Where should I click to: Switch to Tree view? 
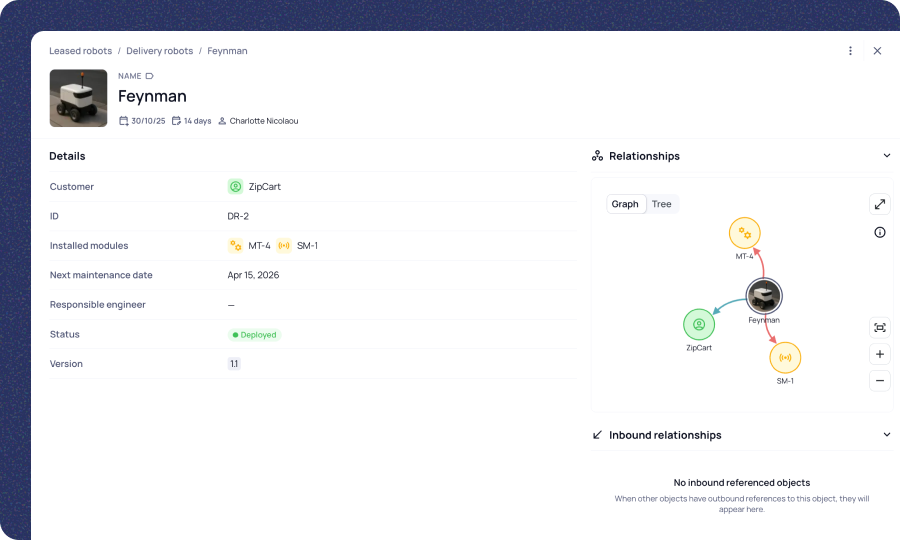tap(661, 204)
